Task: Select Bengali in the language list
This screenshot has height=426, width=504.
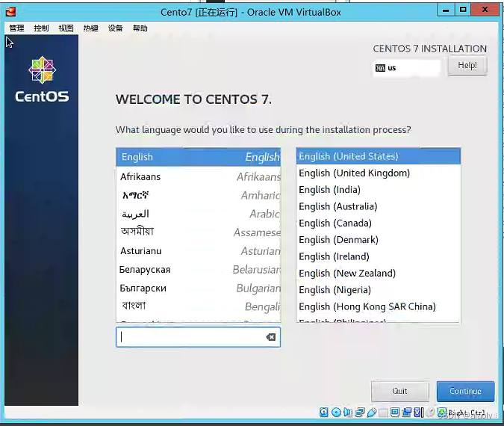Action: pyautogui.click(x=199, y=306)
